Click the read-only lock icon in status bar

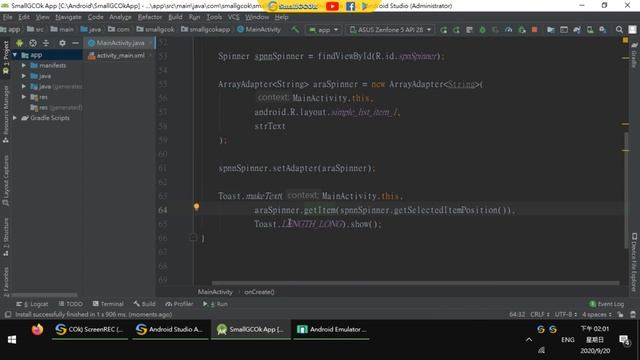620,314
